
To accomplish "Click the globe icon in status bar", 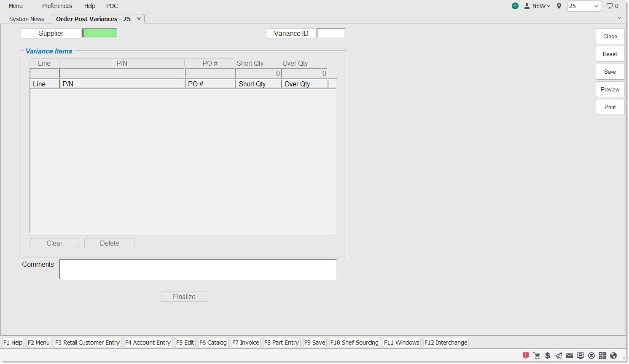I will pyautogui.click(x=613, y=356).
